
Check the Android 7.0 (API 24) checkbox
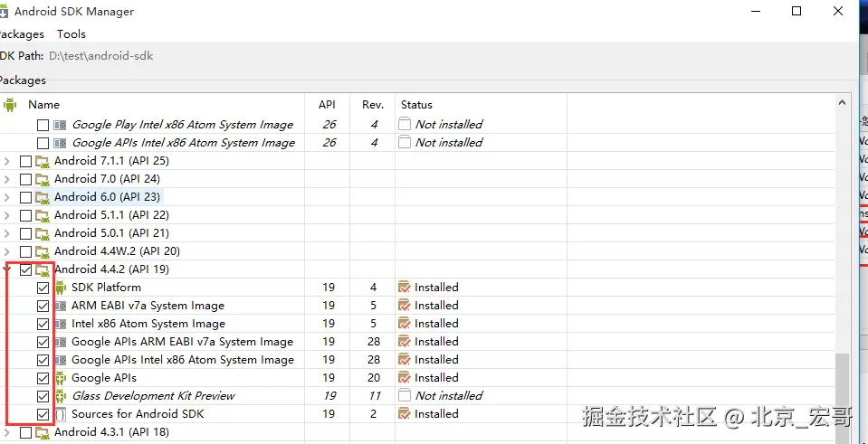click(x=25, y=179)
